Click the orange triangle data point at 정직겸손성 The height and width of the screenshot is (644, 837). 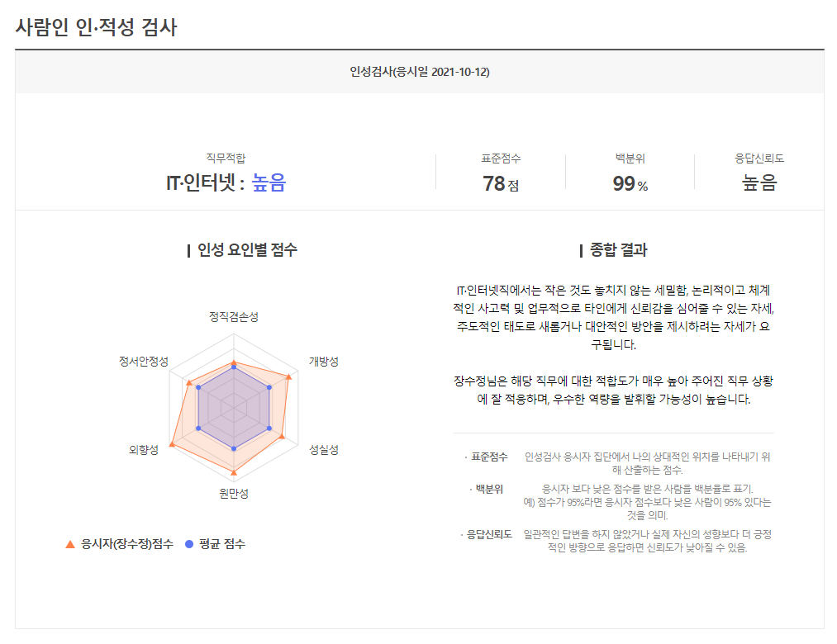coord(234,363)
